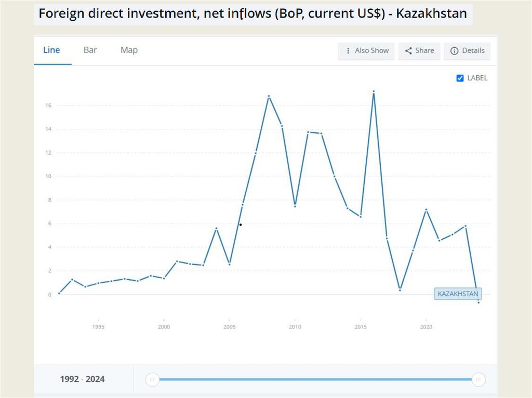The image size is (532, 398).
Task: Grab the left year-range slider handle
Action: pyautogui.click(x=152, y=379)
